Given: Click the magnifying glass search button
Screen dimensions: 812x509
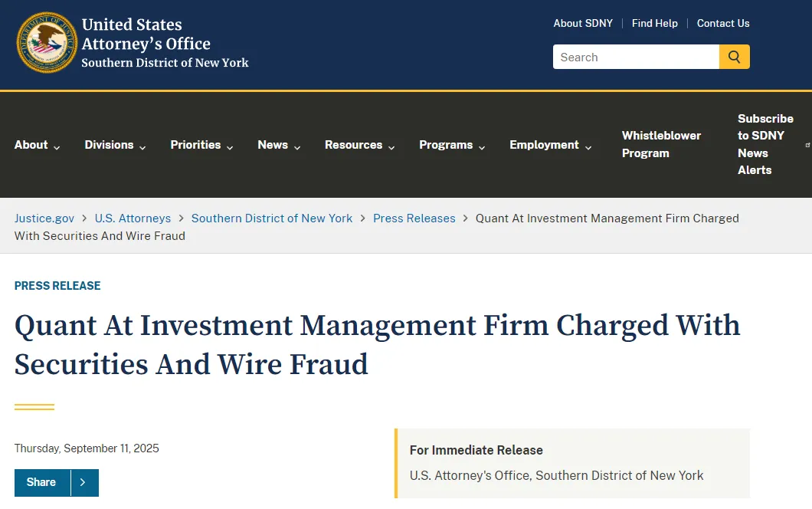Looking at the screenshot, I should pyautogui.click(x=734, y=57).
